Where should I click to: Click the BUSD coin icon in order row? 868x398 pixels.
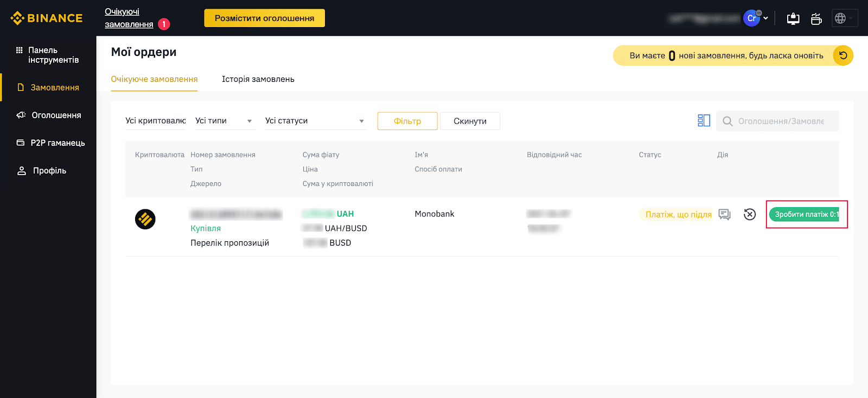tap(145, 219)
